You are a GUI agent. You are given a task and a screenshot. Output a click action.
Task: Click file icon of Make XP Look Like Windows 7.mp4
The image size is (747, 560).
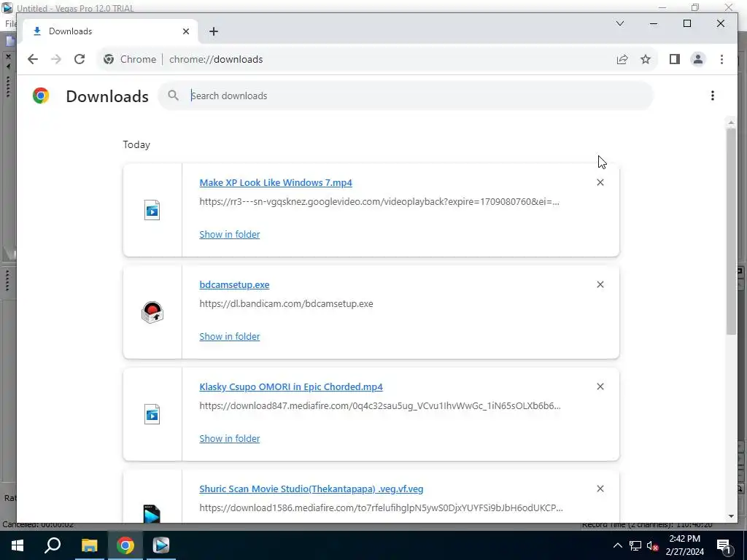152,210
